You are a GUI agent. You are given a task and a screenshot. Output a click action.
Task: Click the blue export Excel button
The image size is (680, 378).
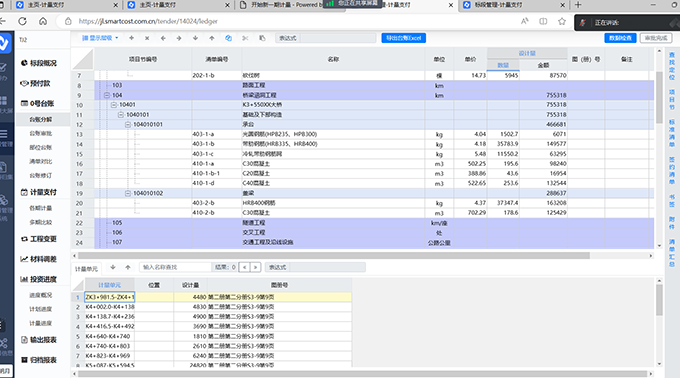click(404, 38)
